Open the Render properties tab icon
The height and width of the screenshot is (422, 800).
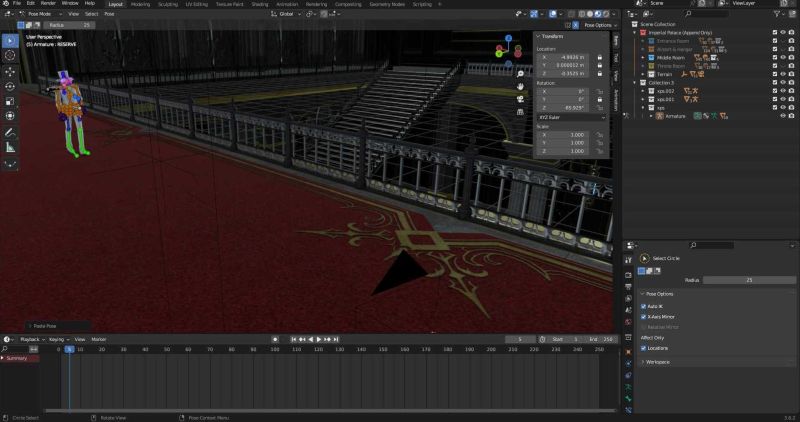click(629, 275)
